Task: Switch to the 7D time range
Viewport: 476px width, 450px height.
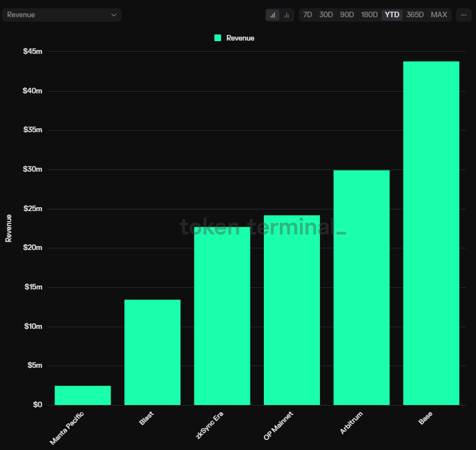Action: pos(307,15)
